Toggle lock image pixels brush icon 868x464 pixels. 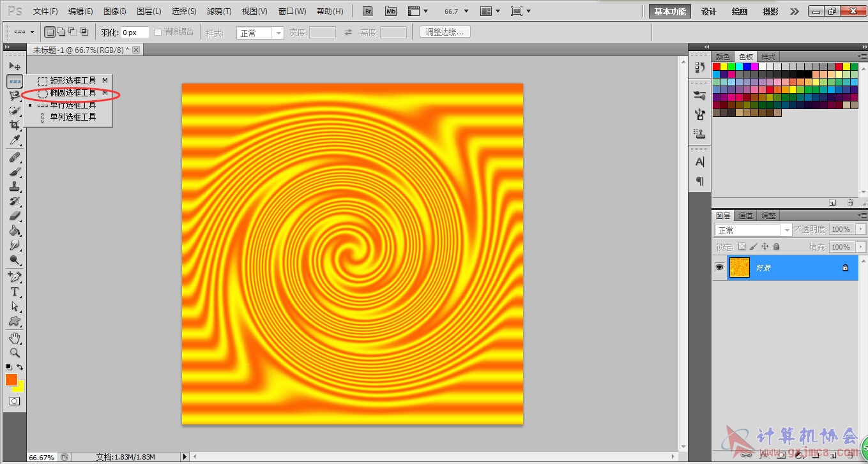pyautogui.click(x=753, y=246)
